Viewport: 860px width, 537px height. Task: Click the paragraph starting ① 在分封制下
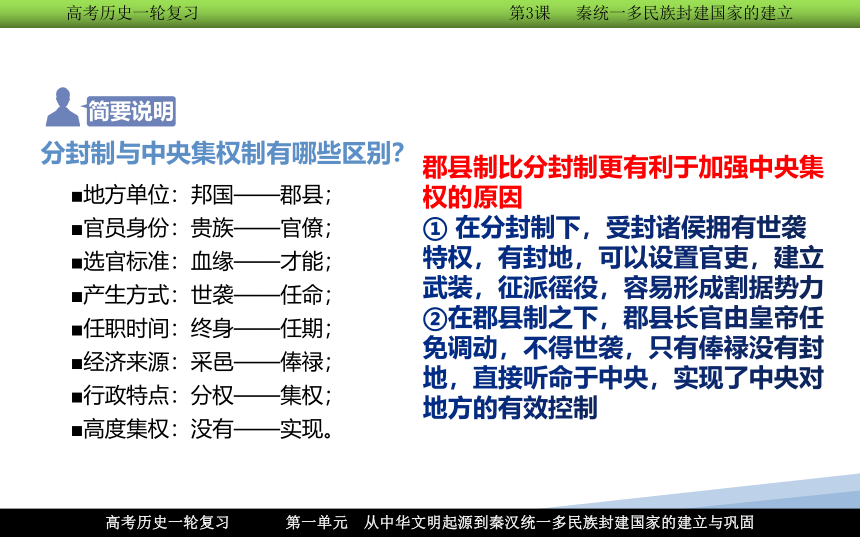(x=623, y=257)
